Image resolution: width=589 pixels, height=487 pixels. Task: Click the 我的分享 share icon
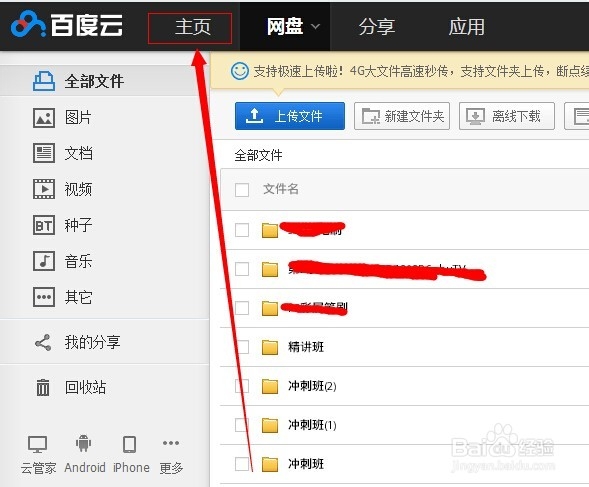[x=43, y=342]
